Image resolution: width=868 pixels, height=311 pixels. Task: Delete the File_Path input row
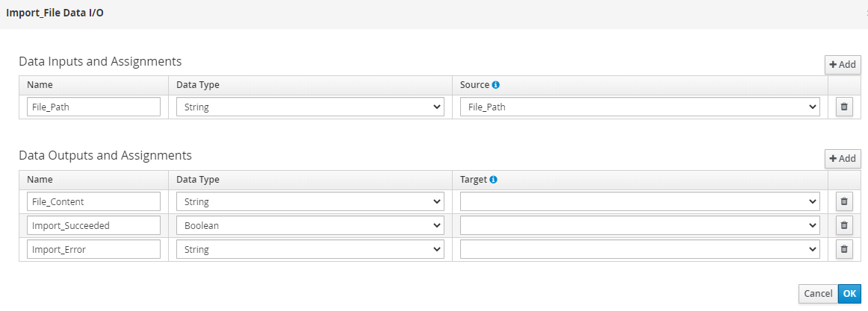843,107
